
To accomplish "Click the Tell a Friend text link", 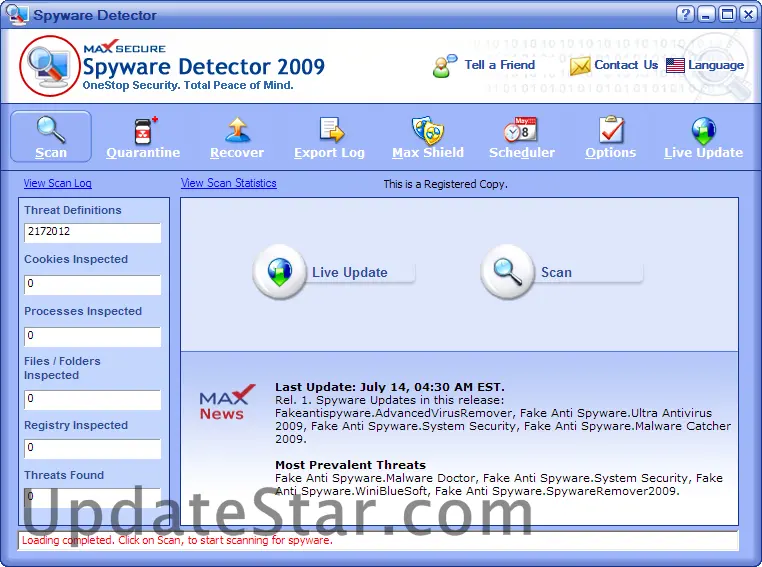I will pos(500,65).
